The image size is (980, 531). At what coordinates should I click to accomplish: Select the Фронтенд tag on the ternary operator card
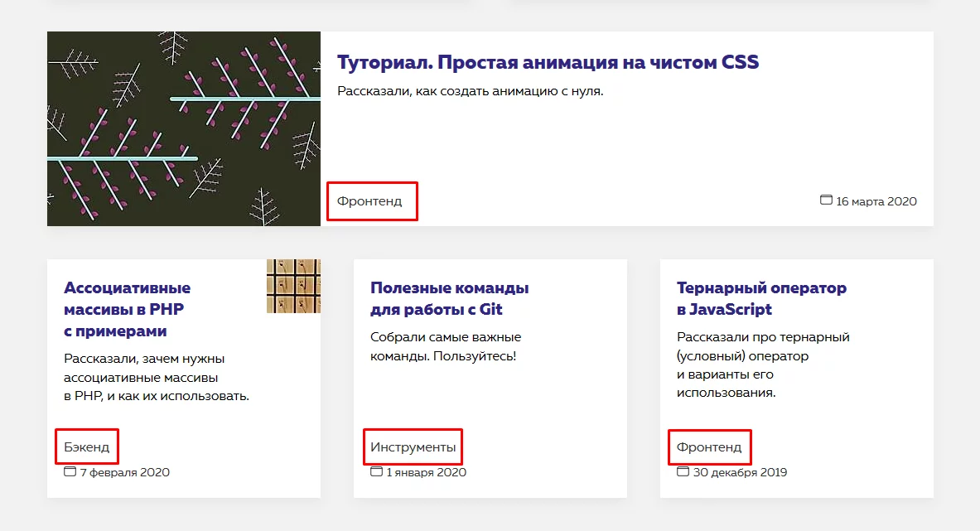710,447
